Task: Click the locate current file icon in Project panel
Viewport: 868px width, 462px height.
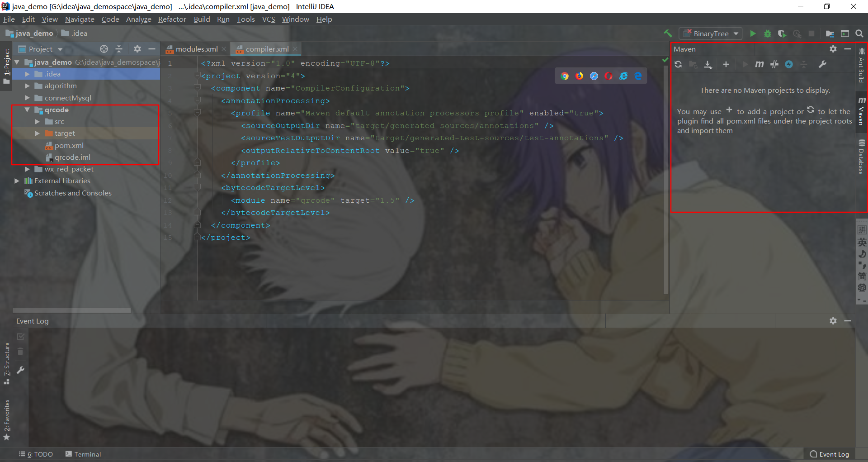Action: click(104, 49)
